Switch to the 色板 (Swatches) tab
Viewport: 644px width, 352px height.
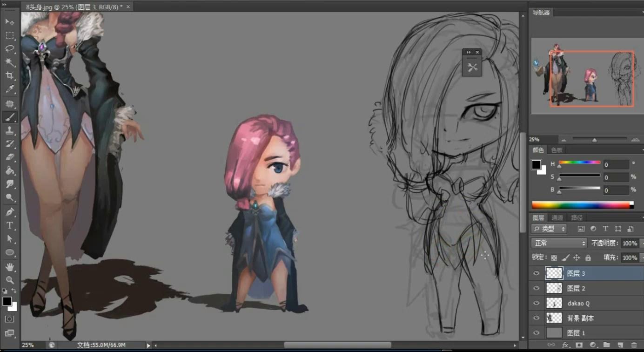(557, 150)
